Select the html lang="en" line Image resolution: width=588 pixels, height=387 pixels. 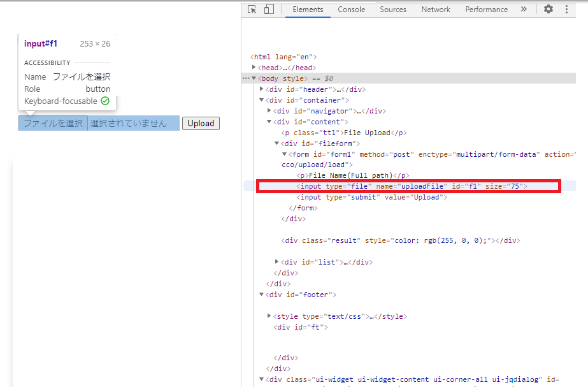(283, 57)
